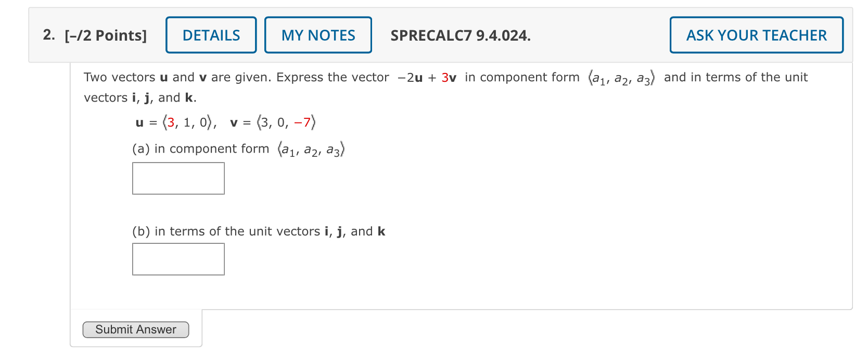Click the question number 2 label
This screenshot has height=359, width=868.
click(x=47, y=35)
